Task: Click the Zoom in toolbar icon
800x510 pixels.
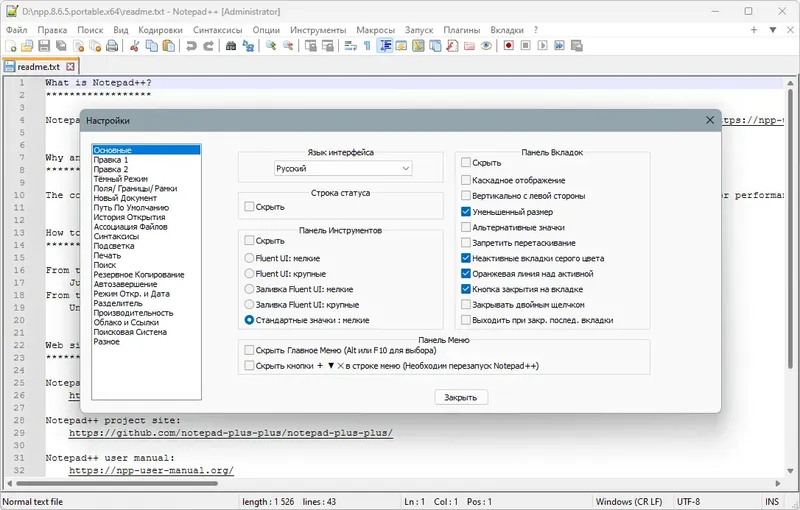Action: (x=271, y=46)
